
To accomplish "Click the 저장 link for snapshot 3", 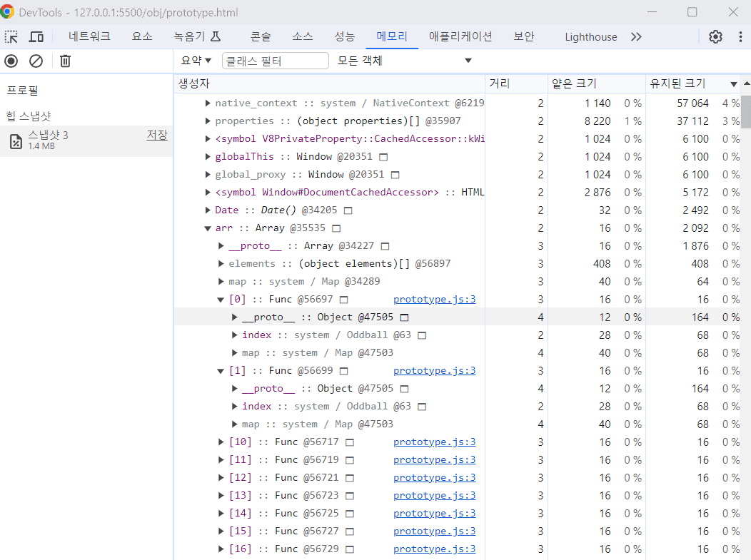I will point(157,135).
